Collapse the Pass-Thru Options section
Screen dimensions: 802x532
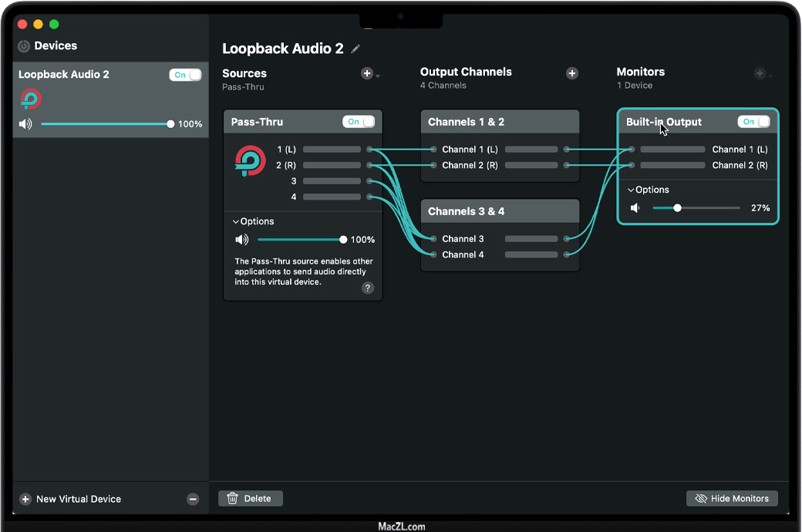(254, 221)
